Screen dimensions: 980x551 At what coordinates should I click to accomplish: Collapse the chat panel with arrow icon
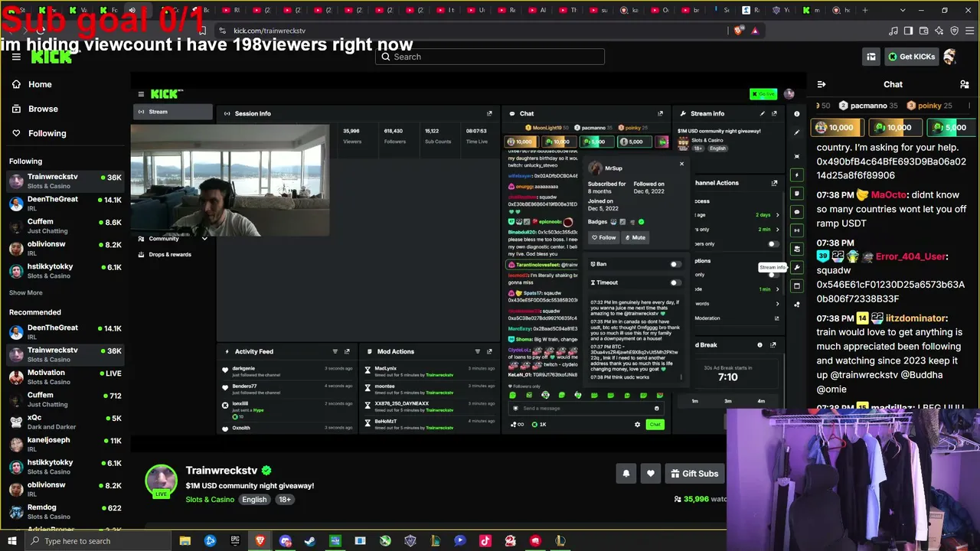(822, 84)
